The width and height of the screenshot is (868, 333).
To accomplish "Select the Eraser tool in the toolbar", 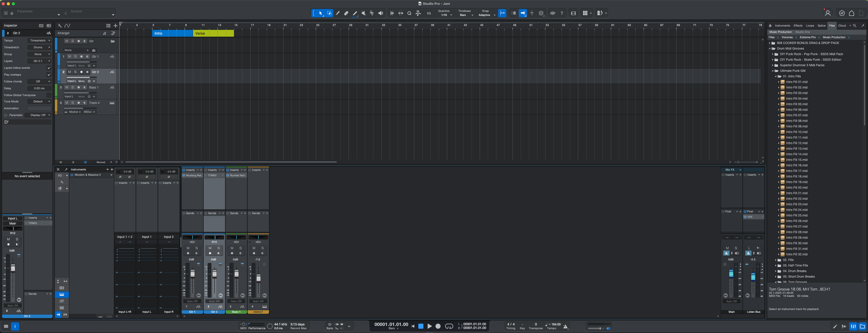I will (x=346, y=13).
